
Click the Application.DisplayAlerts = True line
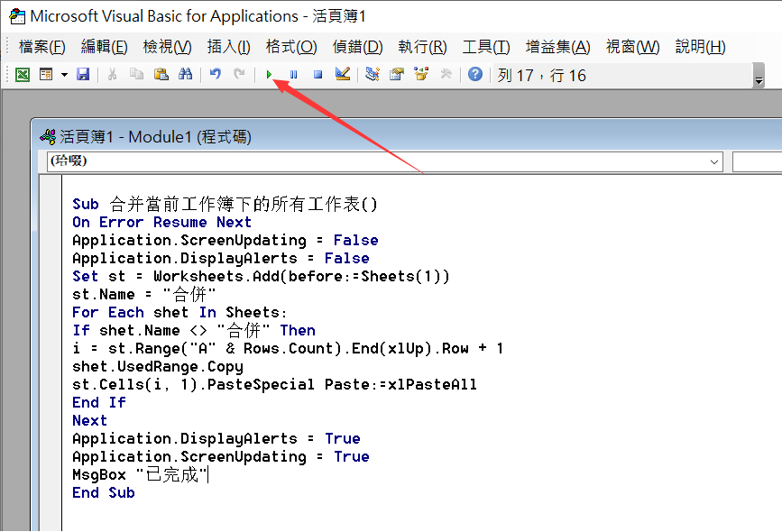(216, 439)
